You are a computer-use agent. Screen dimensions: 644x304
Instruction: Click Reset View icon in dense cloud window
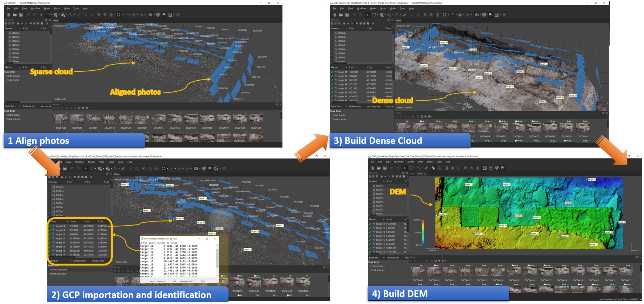tap(437, 15)
